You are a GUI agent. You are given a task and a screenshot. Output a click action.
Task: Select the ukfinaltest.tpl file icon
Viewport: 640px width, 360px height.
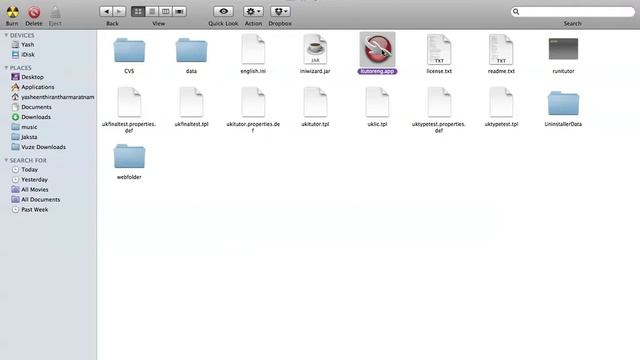(191, 102)
